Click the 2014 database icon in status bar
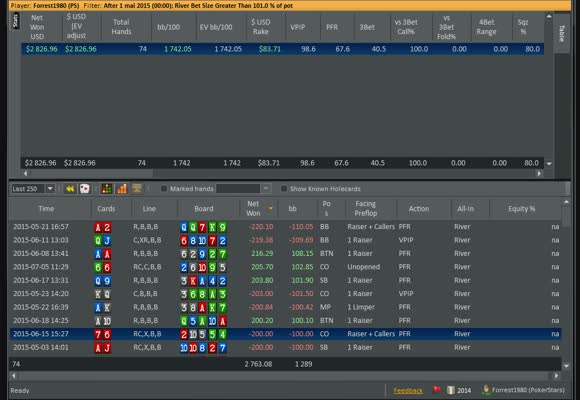Image resolution: width=580 pixels, height=400 pixels. click(x=451, y=390)
